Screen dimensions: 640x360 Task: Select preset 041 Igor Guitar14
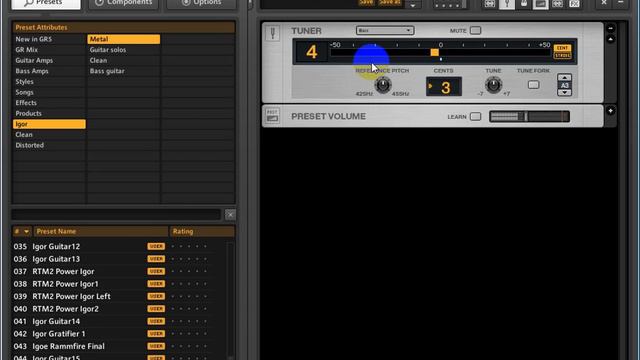120,322
